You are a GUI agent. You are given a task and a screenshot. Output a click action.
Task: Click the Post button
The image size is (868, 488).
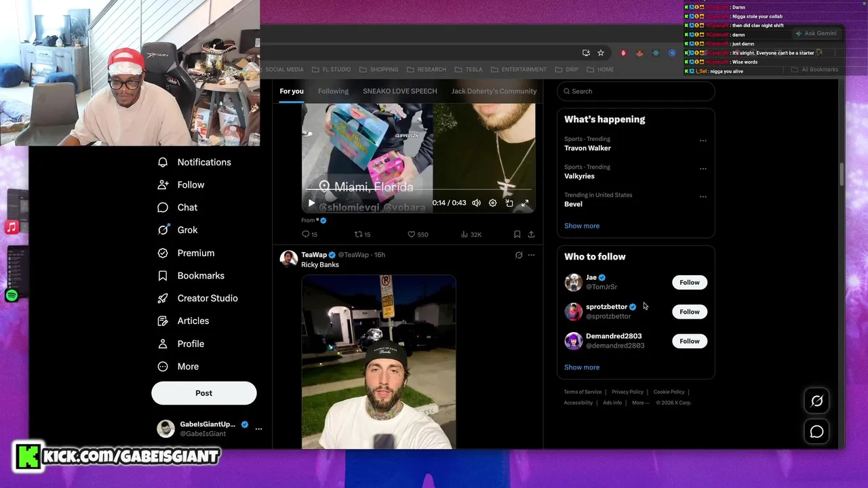[x=204, y=393]
